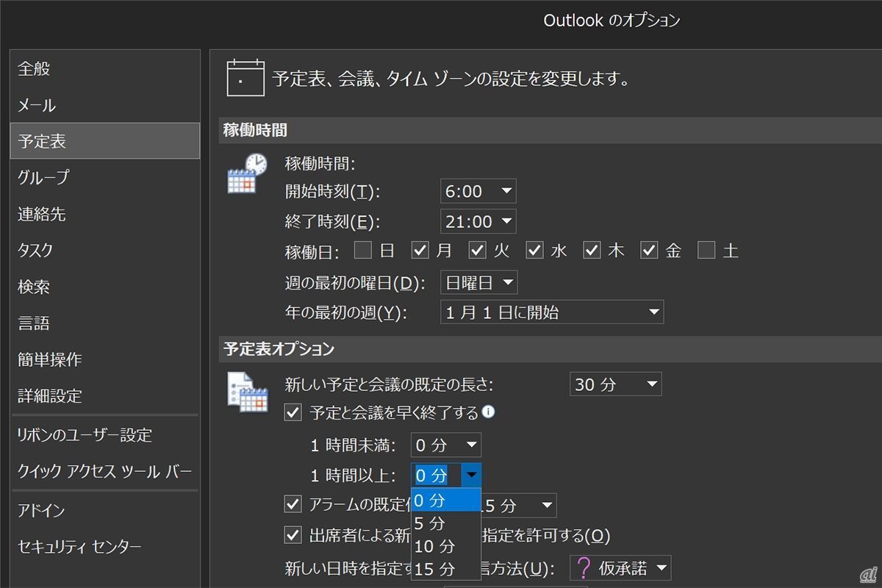882x588 pixels.
Task: Enable the 土 (Saturday) workday checkbox
Action: (x=706, y=251)
